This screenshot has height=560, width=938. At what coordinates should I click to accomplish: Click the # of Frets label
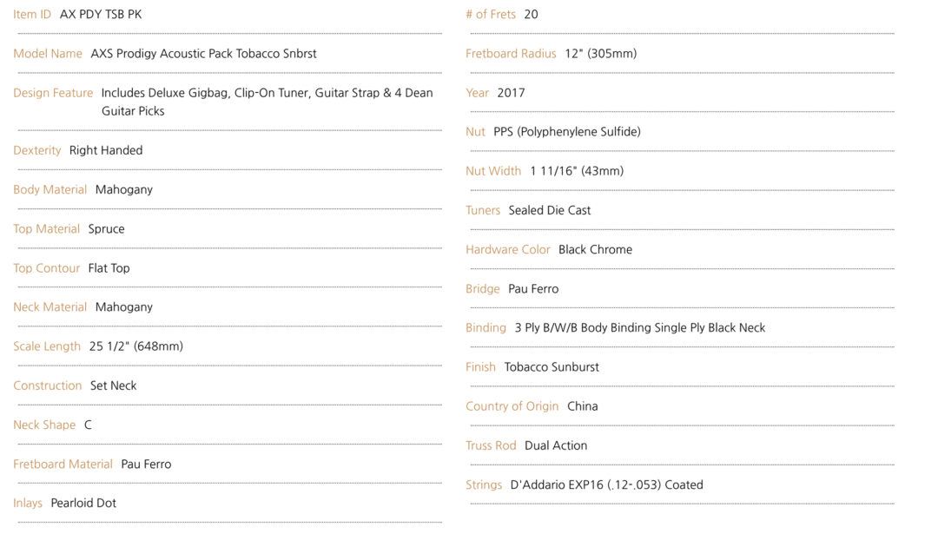pyautogui.click(x=491, y=15)
